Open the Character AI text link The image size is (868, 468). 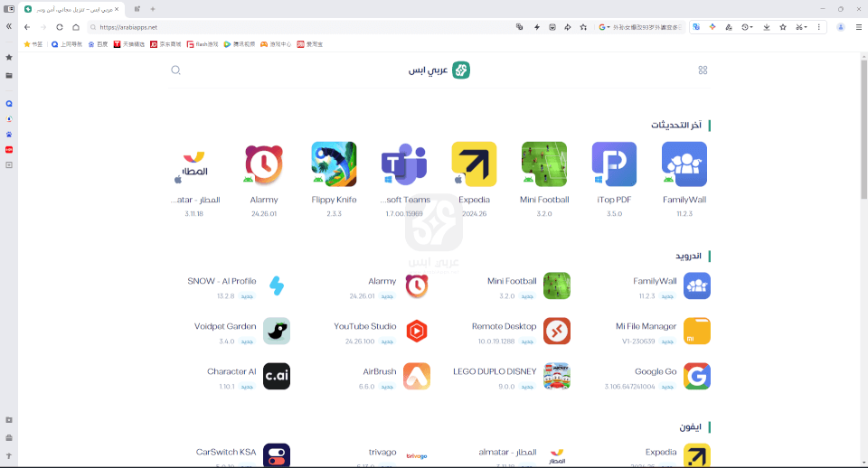click(x=231, y=371)
